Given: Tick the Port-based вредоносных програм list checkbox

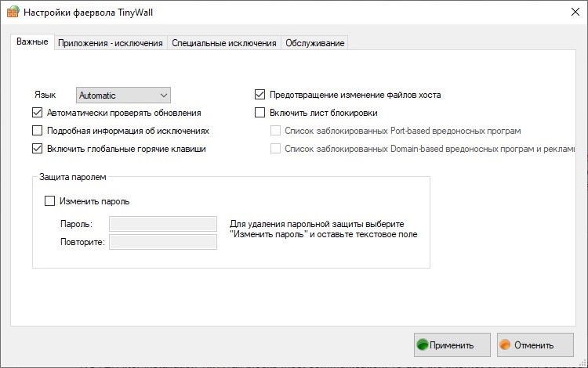Looking at the screenshot, I should pos(275,131).
